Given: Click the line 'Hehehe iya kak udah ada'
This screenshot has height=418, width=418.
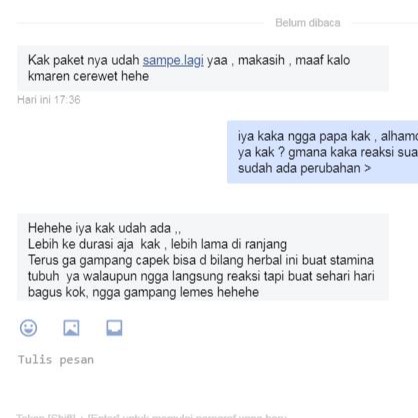Looking at the screenshot, I should (x=104, y=228).
